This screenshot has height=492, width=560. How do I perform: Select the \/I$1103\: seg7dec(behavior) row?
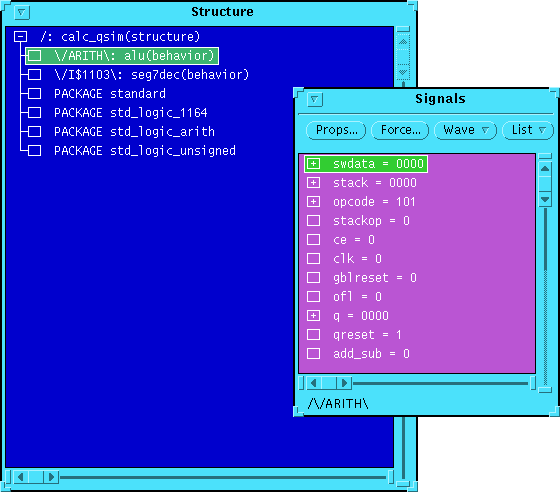151,75
